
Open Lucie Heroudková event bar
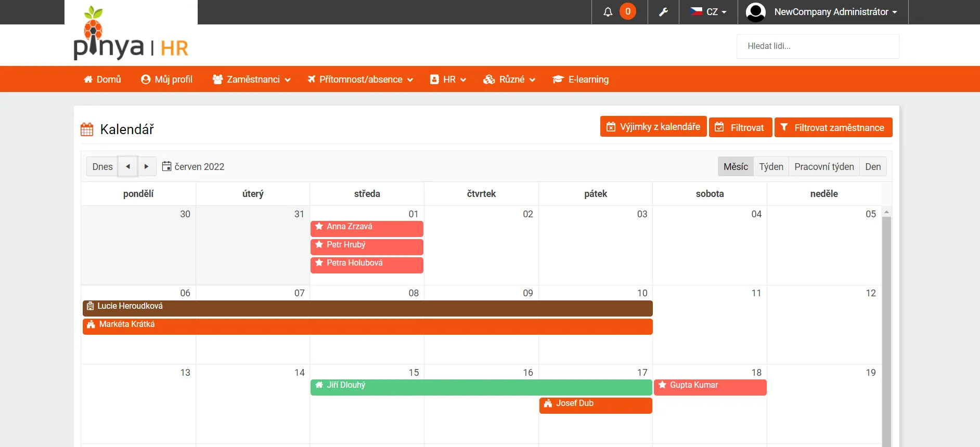[368, 308]
